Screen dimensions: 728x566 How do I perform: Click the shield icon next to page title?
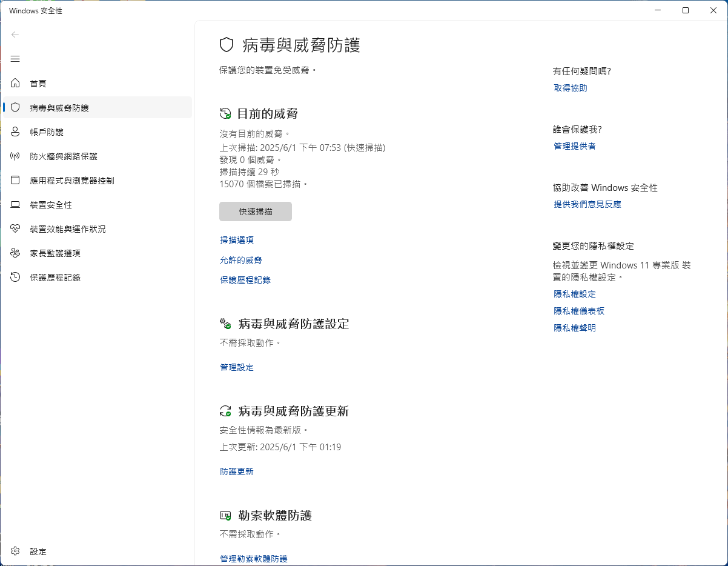click(226, 45)
